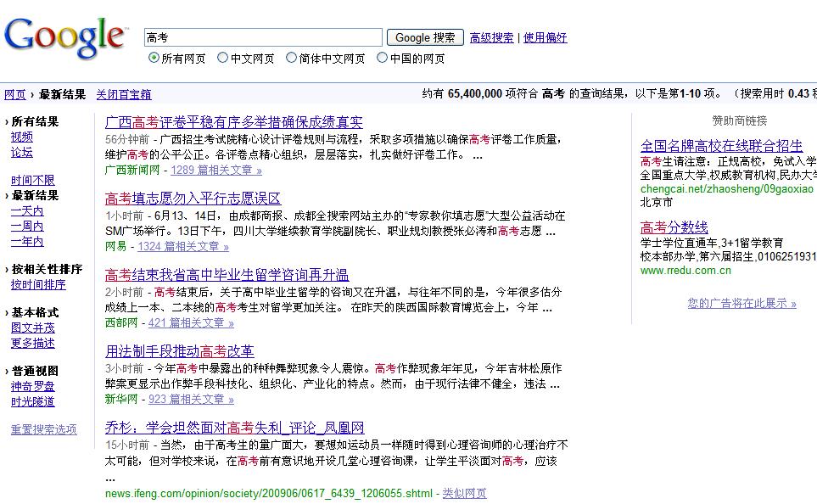Click the 普通视图 sidebar heading
This screenshot has width=817, height=504.
point(35,371)
